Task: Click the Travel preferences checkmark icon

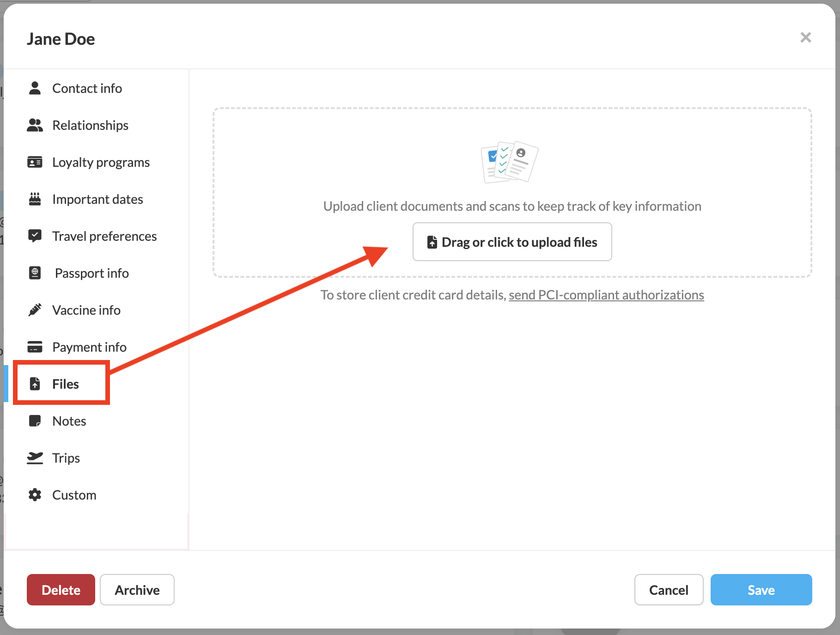Action: pyautogui.click(x=35, y=236)
